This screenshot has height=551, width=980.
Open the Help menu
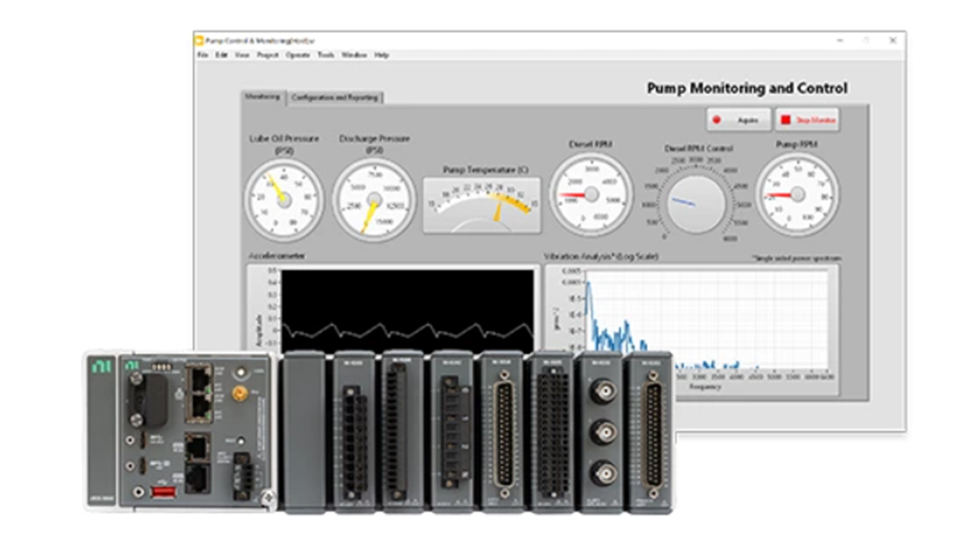click(381, 55)
